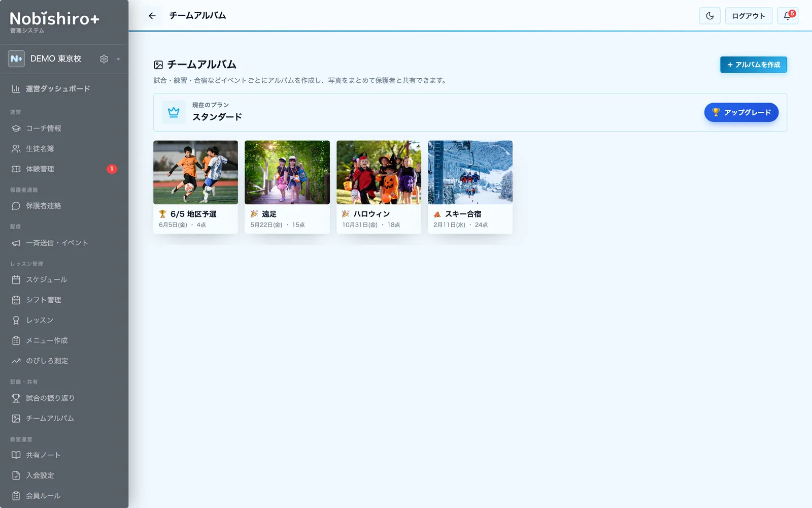This screenshot has height=508, width=812.
Task: Click the アップグレード button
Action: pyautogui.click(x=741, y=112)
